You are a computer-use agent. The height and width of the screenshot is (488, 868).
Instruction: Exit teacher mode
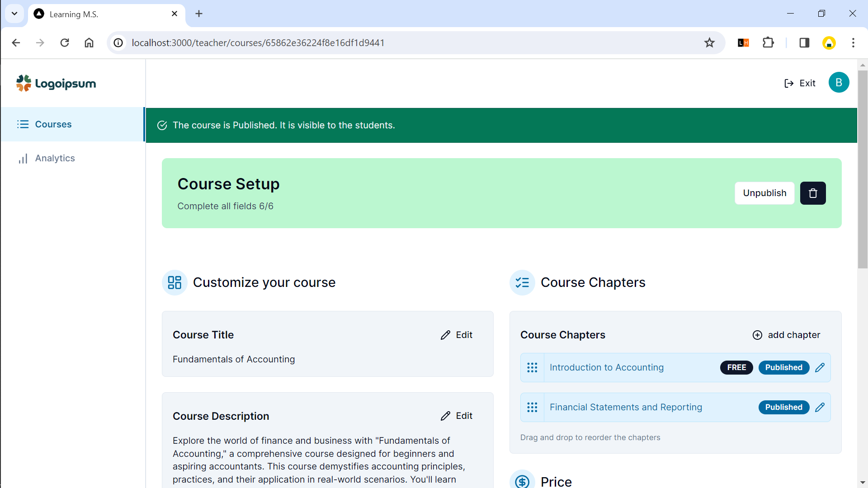click(x=800, y=83)
